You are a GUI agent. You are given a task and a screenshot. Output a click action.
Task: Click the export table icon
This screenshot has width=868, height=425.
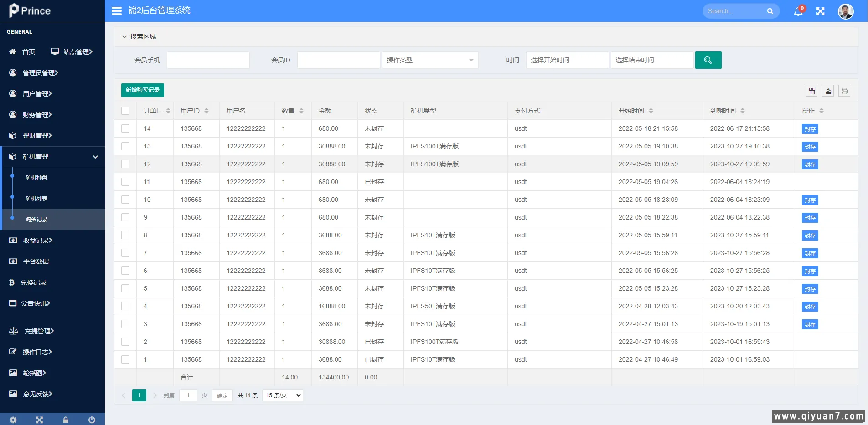(828, 91)
